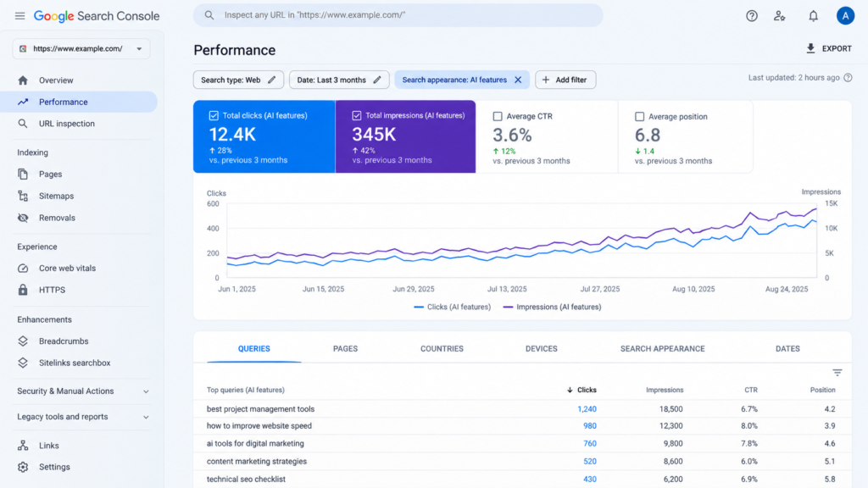
Task: Sort by CTR column header
Action: 751,390
